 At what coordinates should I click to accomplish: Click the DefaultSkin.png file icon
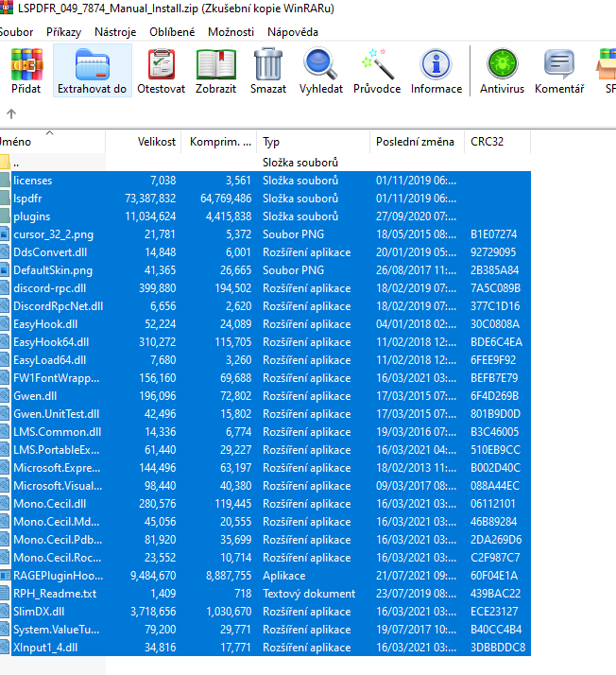[x=5, y=270]
